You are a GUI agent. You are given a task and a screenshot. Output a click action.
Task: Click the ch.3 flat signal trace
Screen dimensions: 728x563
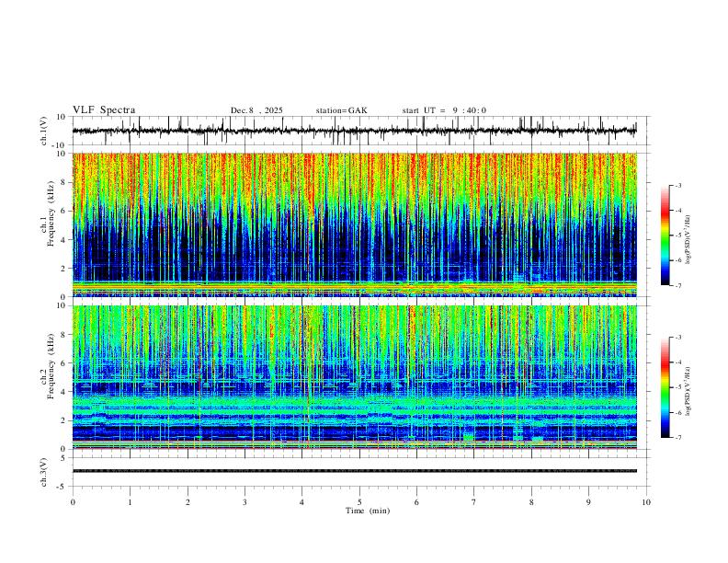[x=355, y=471]
